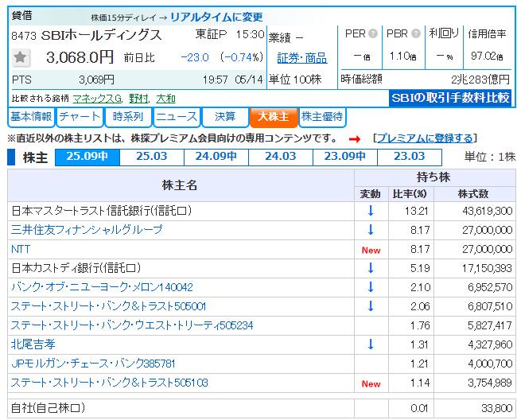The width and height of the screenshot is (517, 420).
Task: Select the 大株主 tab
Action: point(274,117)
